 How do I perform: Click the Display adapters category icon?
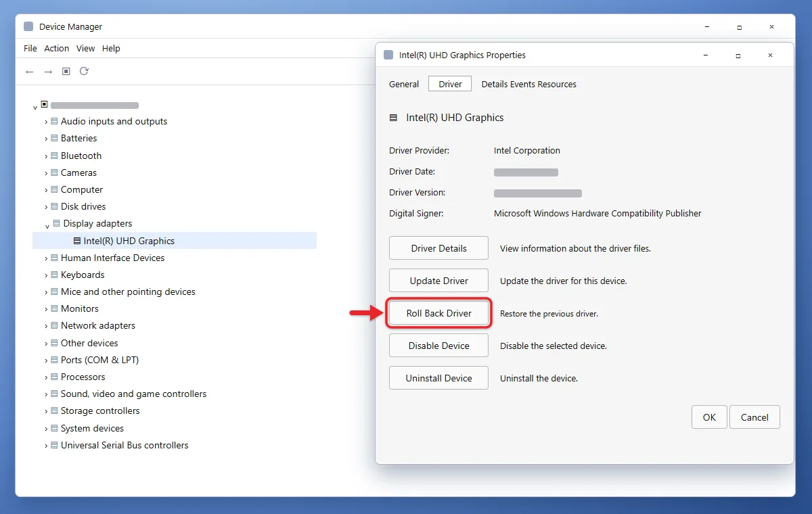tap(55, 224)
